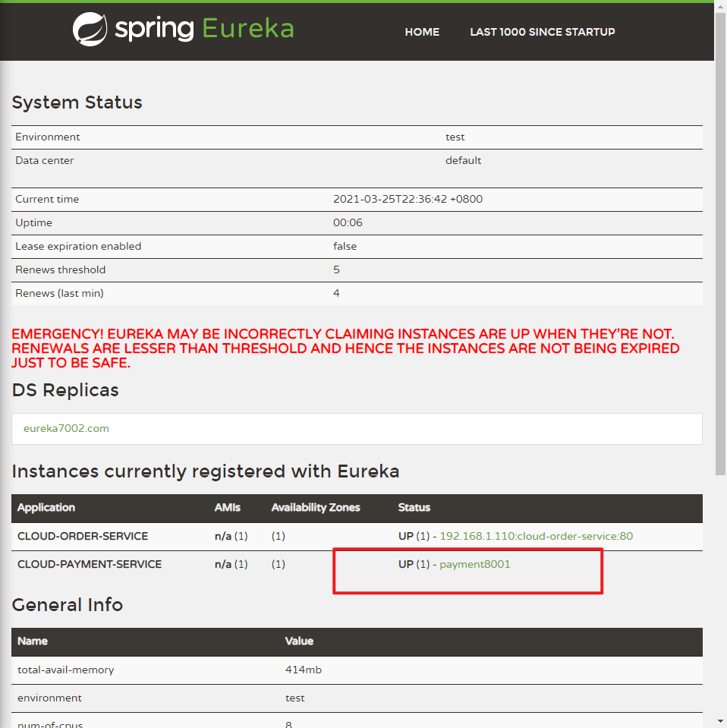Select the current time value 2021-03-25T22:36:42 +0800
Viewport: 727px width, 728px height.
408,199
